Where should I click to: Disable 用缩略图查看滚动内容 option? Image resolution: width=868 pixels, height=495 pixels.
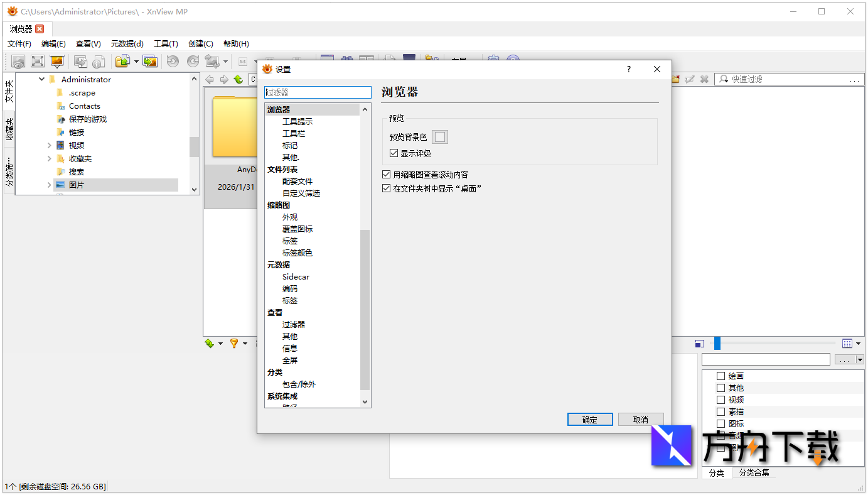pos(387,174)
